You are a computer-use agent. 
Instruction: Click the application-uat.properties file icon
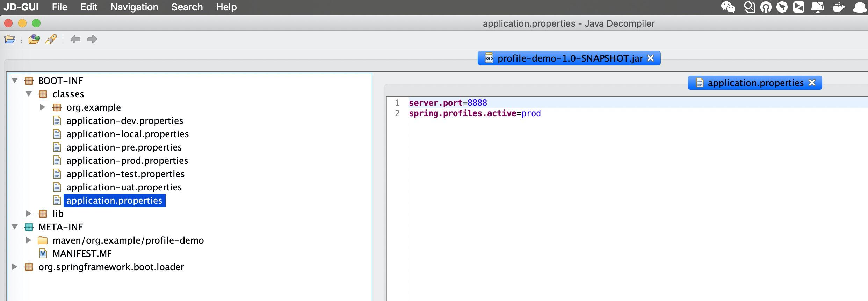click(57, 187)
